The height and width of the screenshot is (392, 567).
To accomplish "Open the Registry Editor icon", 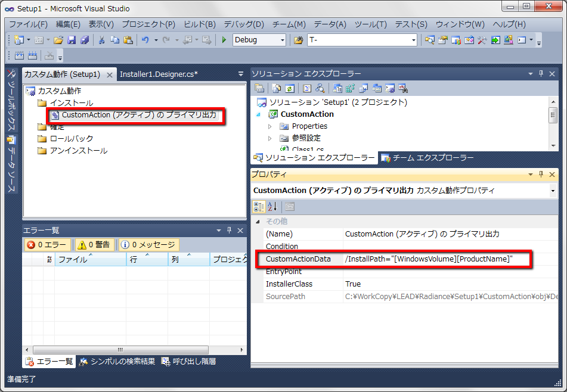I will tap(350, 88).
